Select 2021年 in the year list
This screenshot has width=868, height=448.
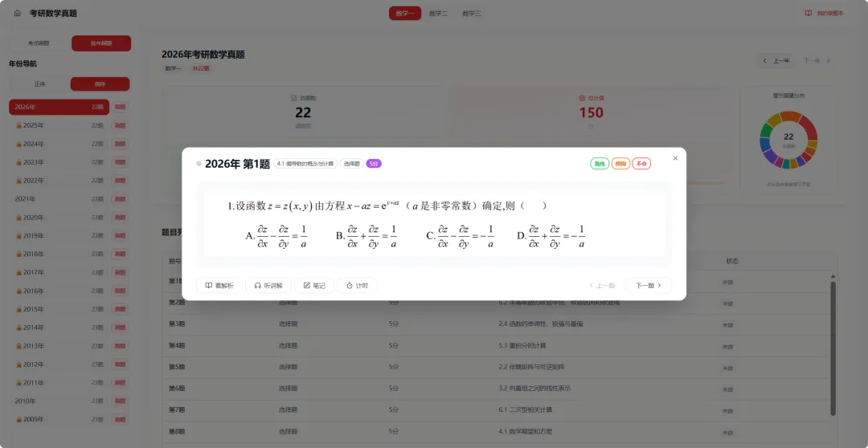pos(59,199)
